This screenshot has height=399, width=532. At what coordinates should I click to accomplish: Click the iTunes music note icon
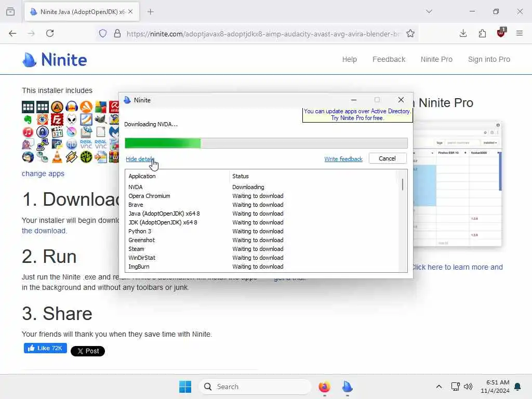coord(28,132)
